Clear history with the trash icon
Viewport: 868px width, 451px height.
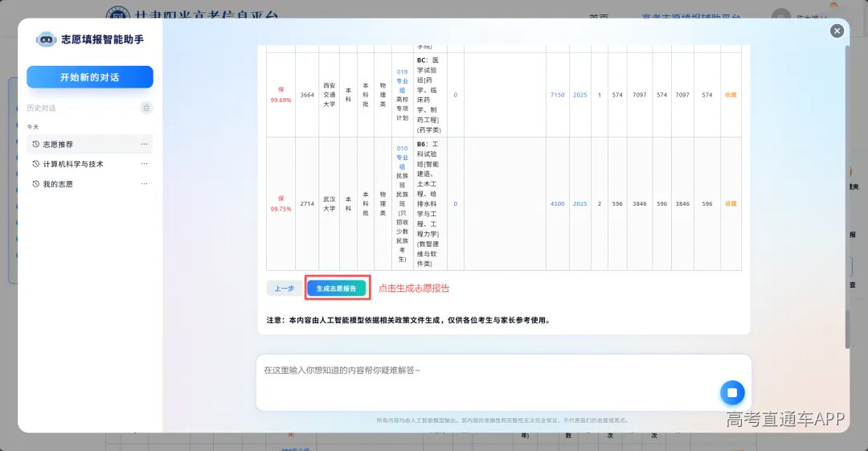click(146, 108)
